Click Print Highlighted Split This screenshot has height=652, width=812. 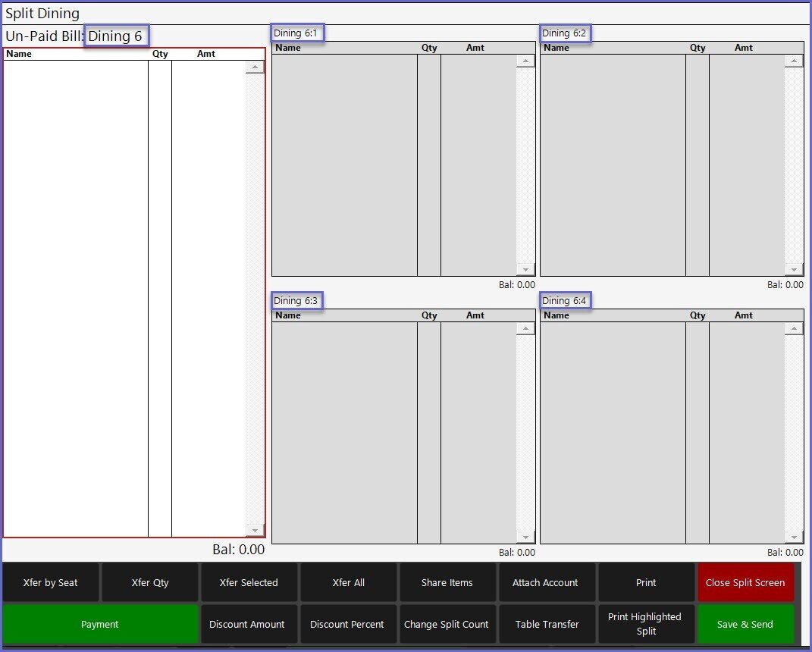tap(645, 624)
